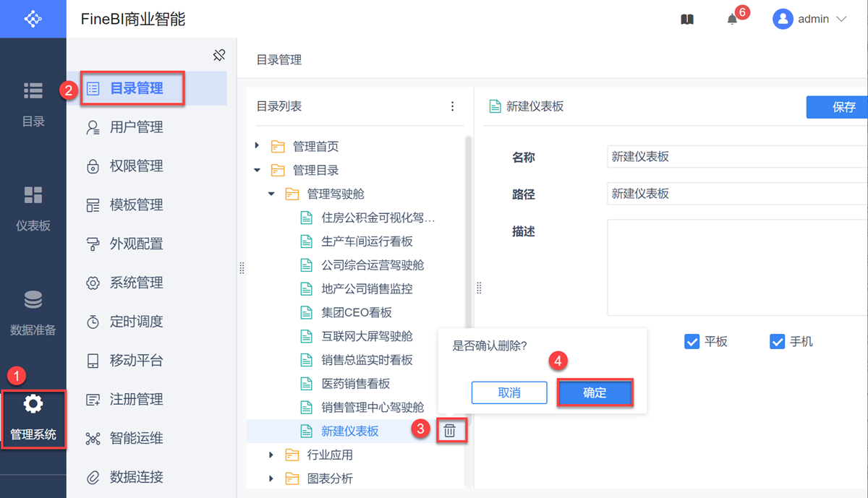Viewport: 868px width, 498px height.
Task: Open 仪表板 in the sidebar
Action: point(33,208)
